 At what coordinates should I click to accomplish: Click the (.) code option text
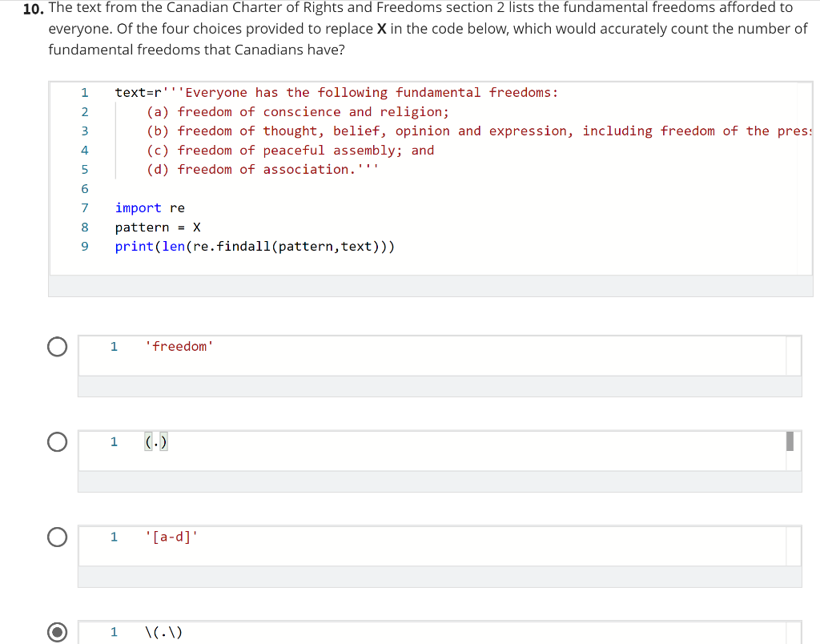pyautogui.click(x=156, y=442)
